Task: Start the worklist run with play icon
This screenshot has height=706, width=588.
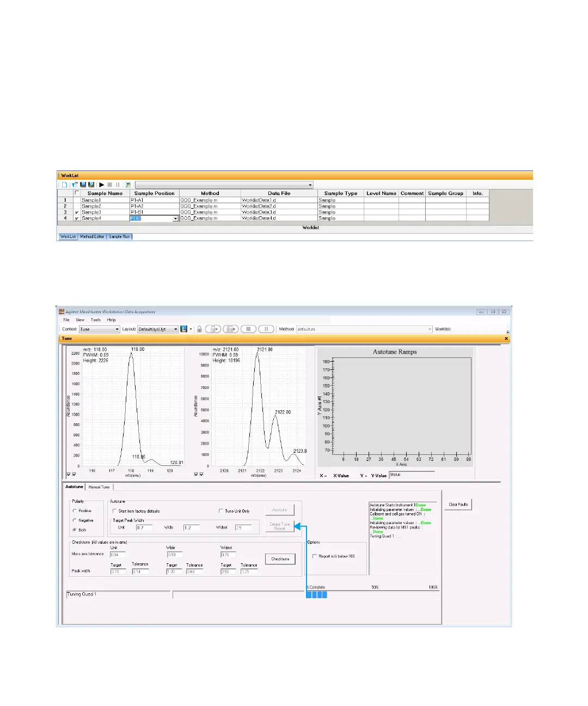Action: point(102,185)
